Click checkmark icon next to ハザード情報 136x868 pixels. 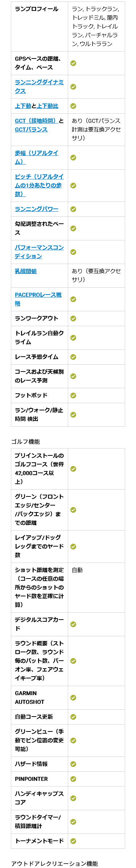[73, 764]
